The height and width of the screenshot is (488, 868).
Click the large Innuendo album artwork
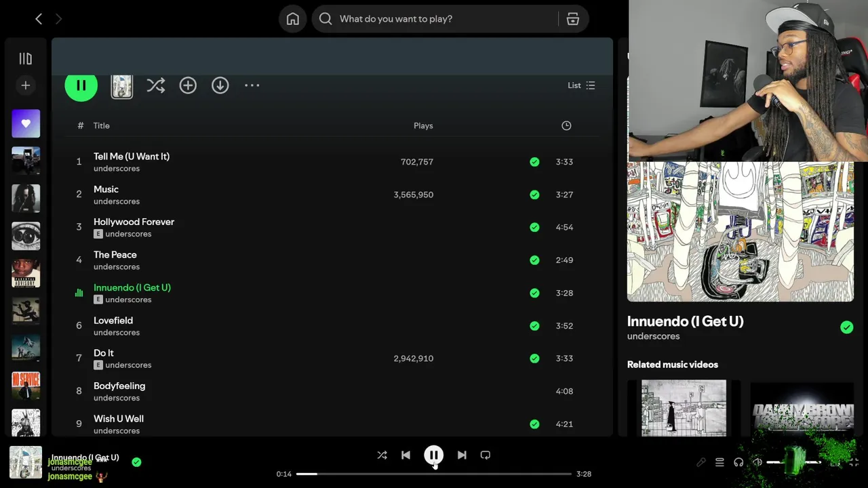(x=741, y=231)
